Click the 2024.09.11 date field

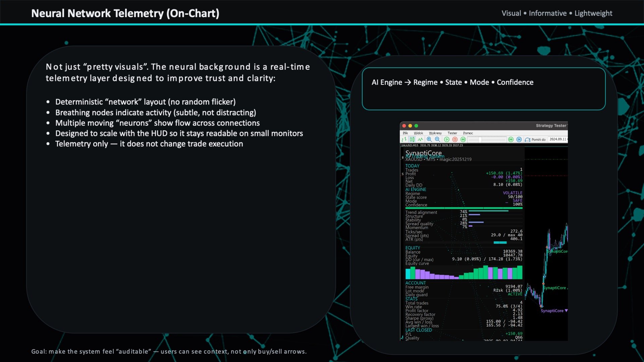[558, 139]
